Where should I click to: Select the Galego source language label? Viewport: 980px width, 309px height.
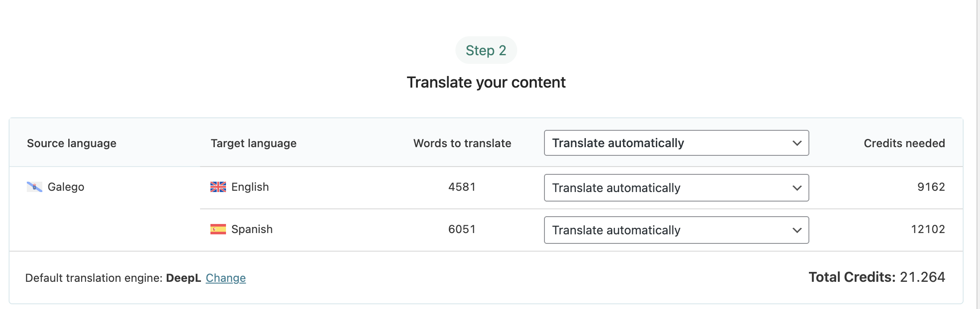pyautogui.click(x=66, y=187)
